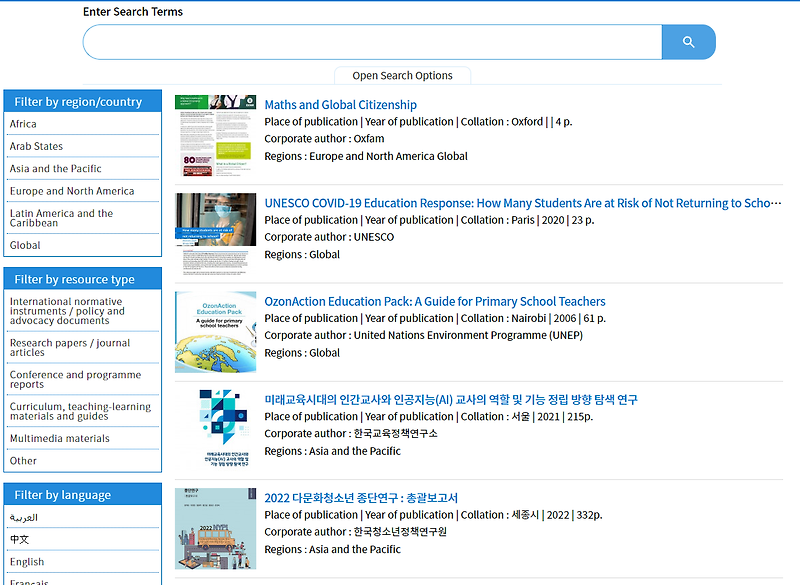This screenshot has height=585, width=800.
Task: Click Korean AI teacher study cover thumbnail
Action: [x=215, y=430]
